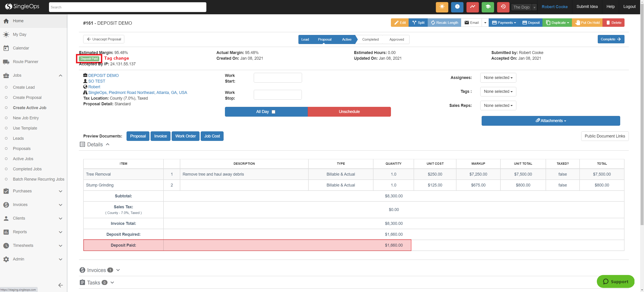The height and width of the screenshot is (292, 644).
Task: Click Put On Hold hand button
Action: [587, 22]
